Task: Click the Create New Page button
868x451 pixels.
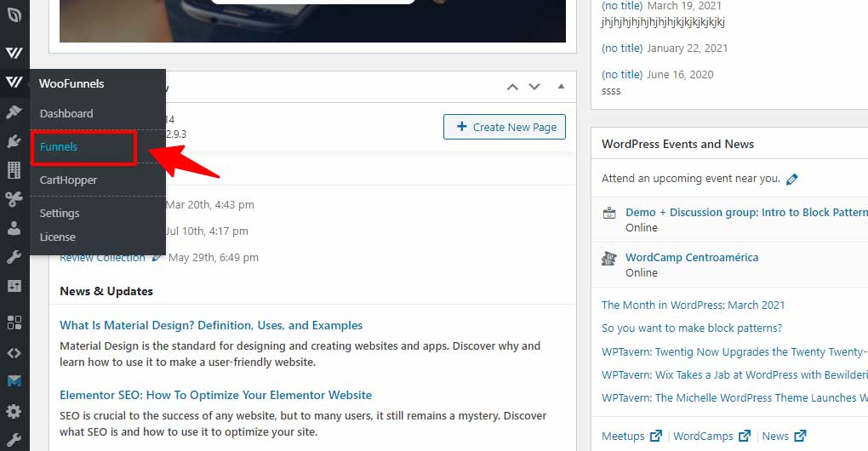Action: coord(505,127)
